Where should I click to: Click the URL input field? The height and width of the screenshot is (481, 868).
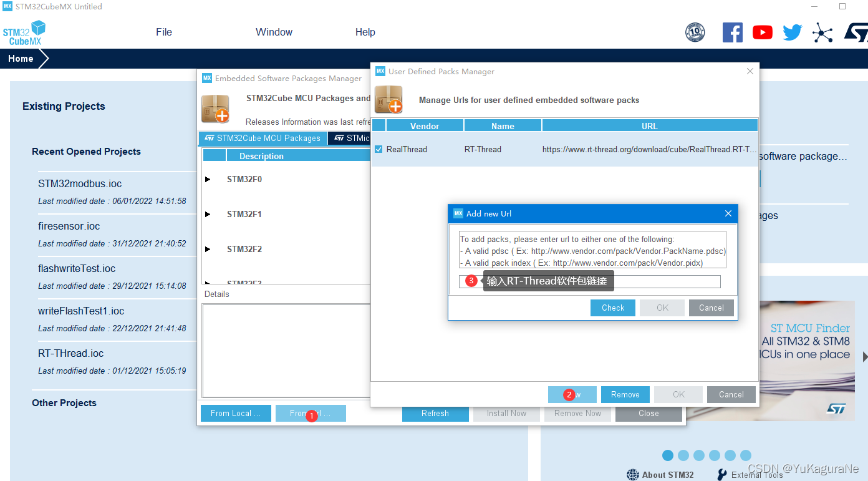click(x=590, y=281)
